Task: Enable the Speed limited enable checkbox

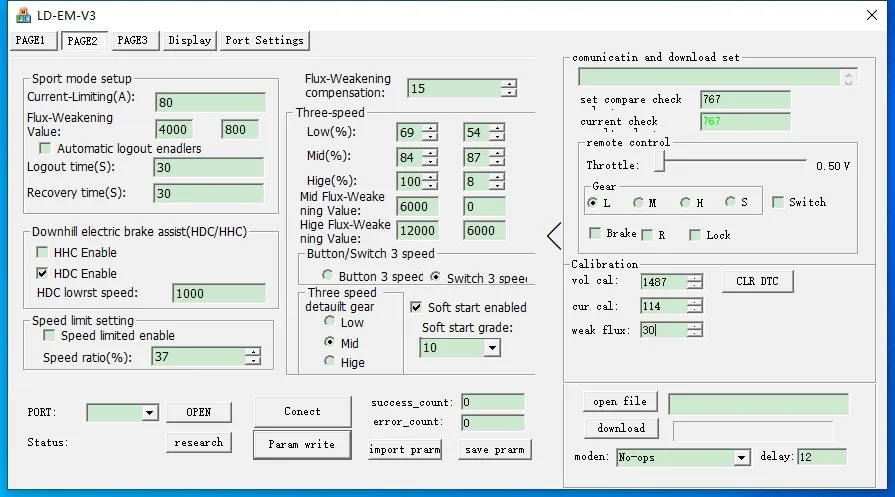Action: (x=49, y=336)
